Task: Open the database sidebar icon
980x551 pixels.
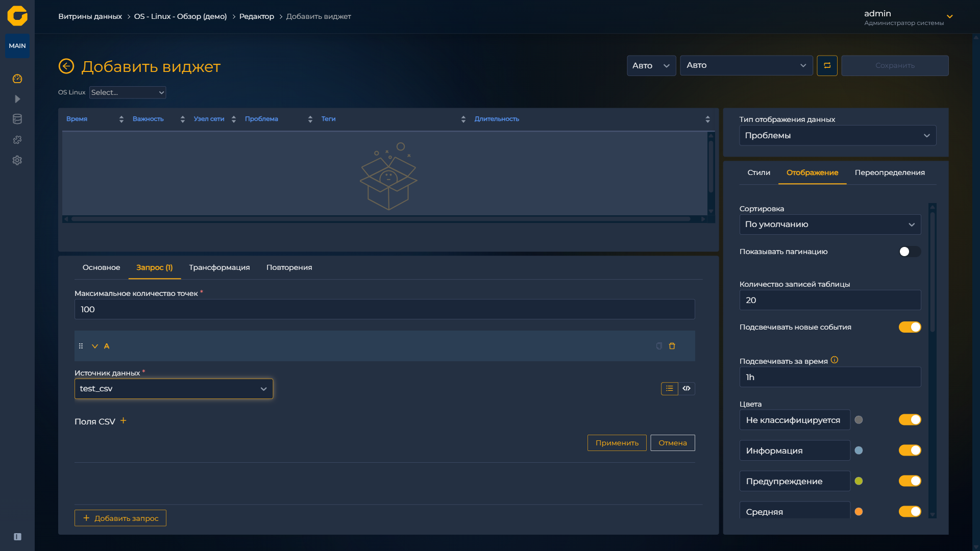Action: tap(17, 119)
